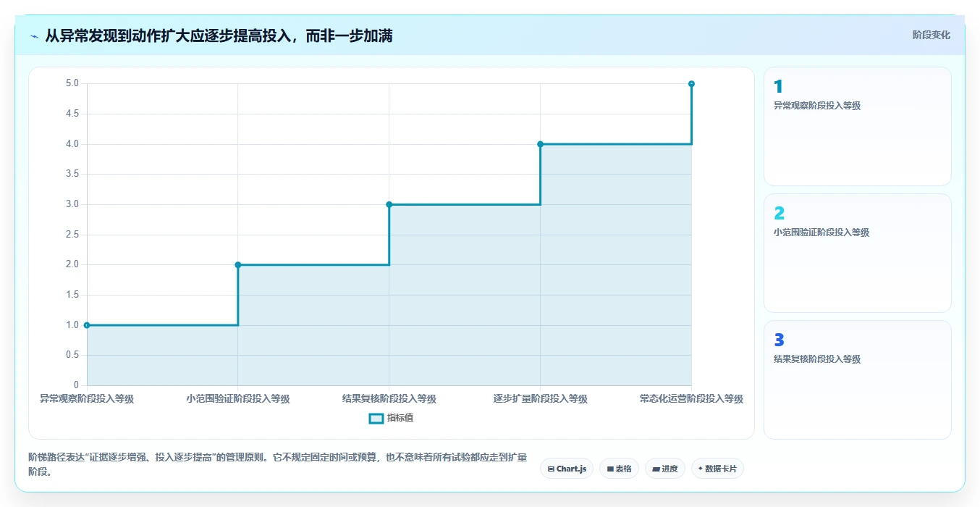Open the card numbered 2 小范围验证阶段投入等级
Viewport: 980px width, 507px height.
tap(857, 253)
